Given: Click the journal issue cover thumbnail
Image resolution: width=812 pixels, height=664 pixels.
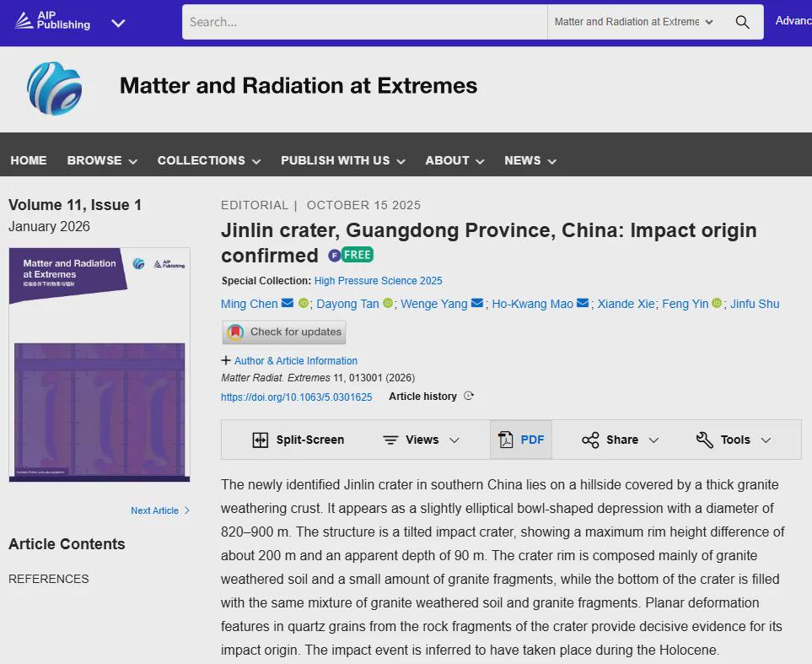Looking at the screenshot, I should pyautogui.click(x=99, y=364).
